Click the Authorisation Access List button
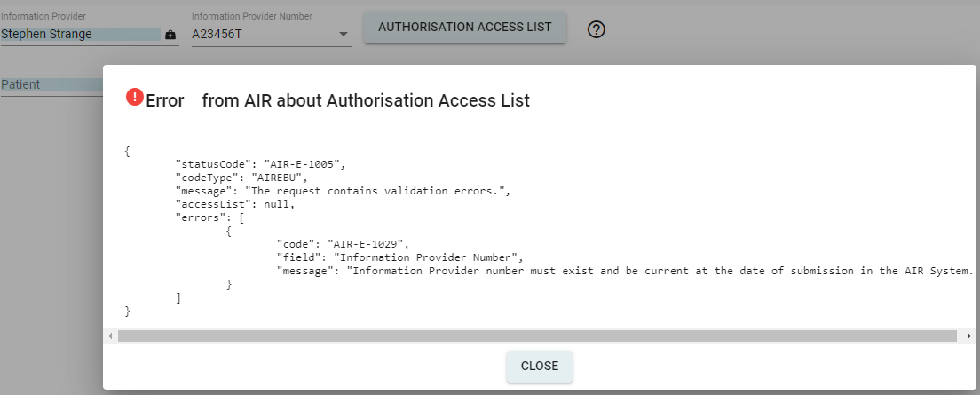This screenshot has height=395, width=980. coord(465,28)
